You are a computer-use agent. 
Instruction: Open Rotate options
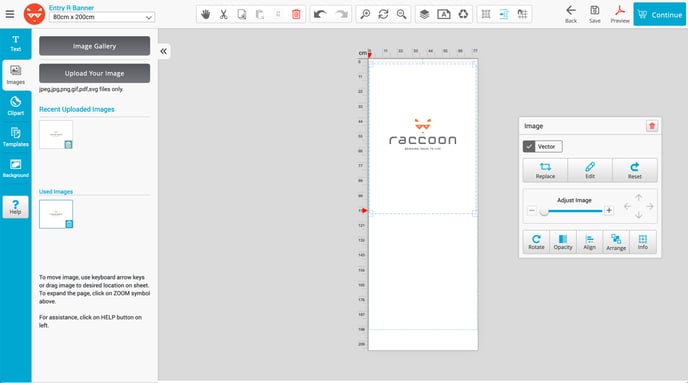point(536,242)
